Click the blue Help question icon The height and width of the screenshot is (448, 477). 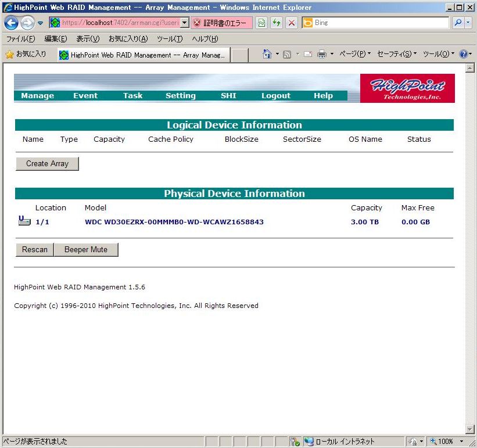point(463,54)
